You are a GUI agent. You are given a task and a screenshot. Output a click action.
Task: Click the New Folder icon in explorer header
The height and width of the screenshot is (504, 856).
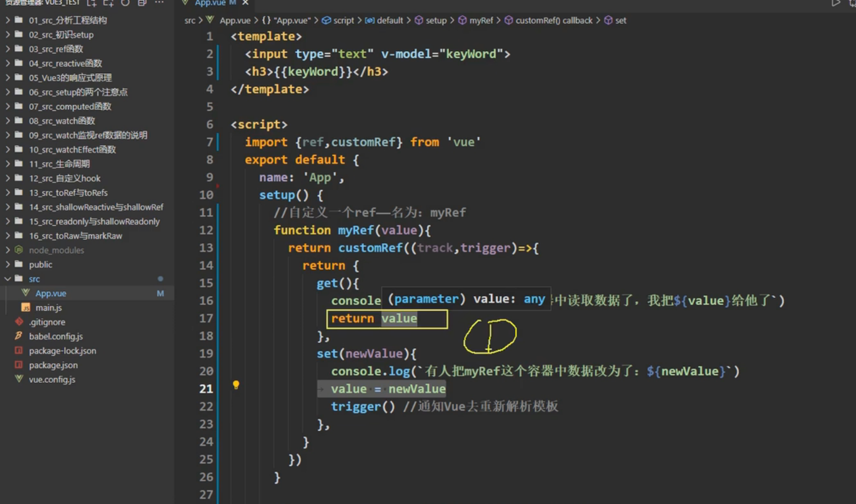point(108,2)
